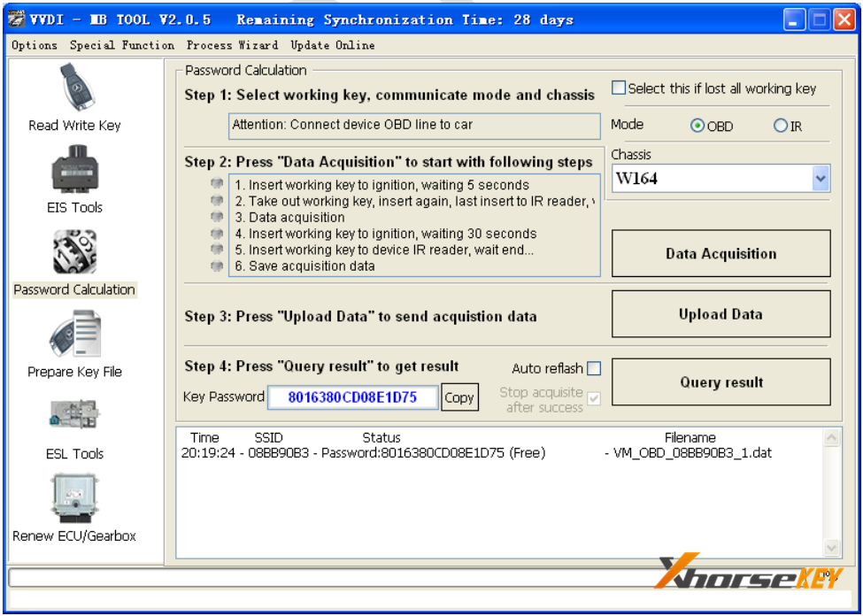Click the Data Acquisition button
Screen dimensions: 863x616
pyautogui.click(x=721, y=253)
